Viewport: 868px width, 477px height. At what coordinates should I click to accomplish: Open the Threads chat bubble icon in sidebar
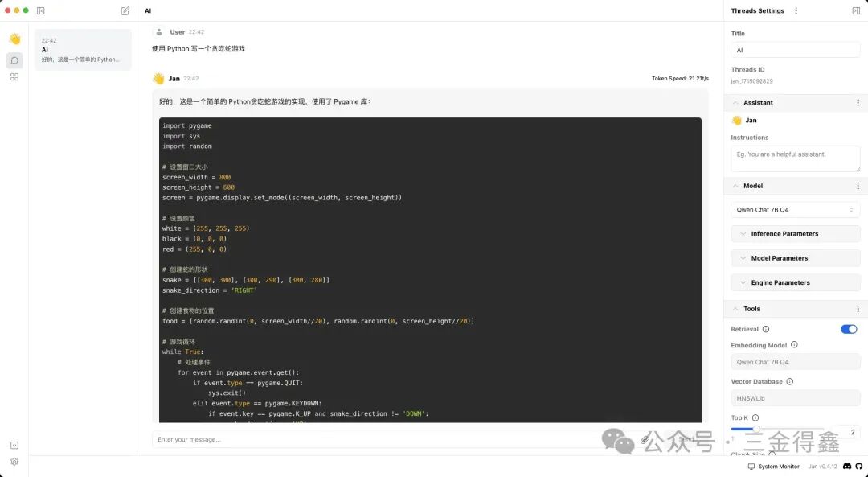point(14,60)
